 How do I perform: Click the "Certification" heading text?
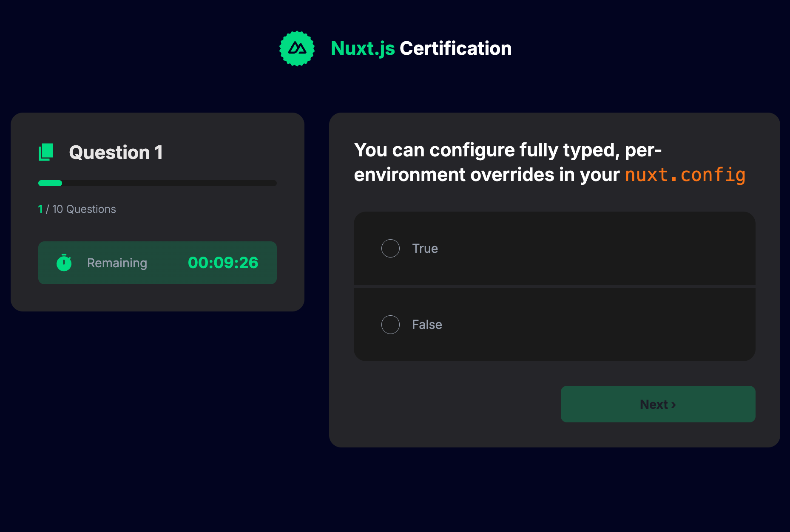coord(455,48)
